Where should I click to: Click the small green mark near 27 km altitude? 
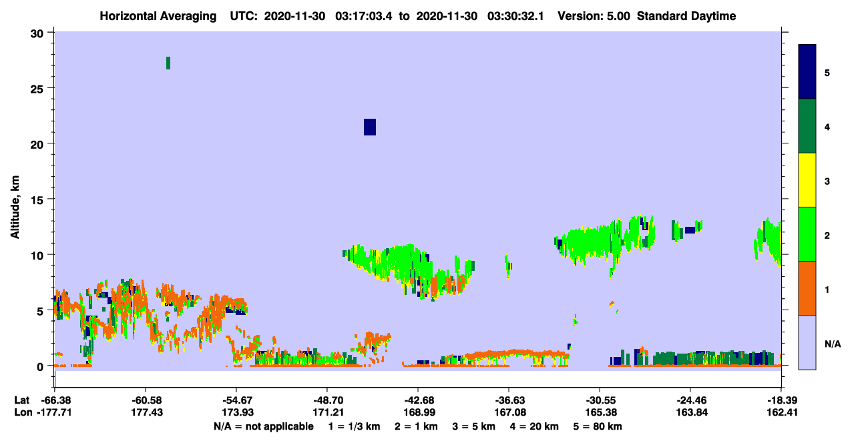[168, 63]
